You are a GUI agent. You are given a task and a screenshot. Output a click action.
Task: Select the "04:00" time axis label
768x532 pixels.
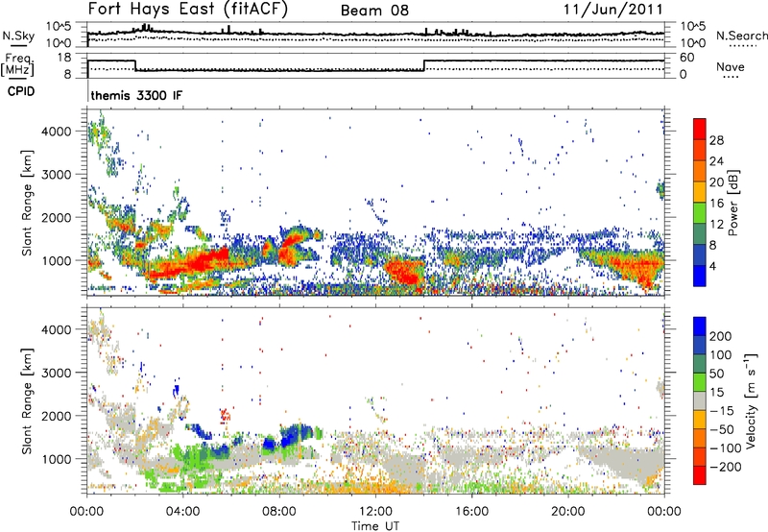click(183, 512)
